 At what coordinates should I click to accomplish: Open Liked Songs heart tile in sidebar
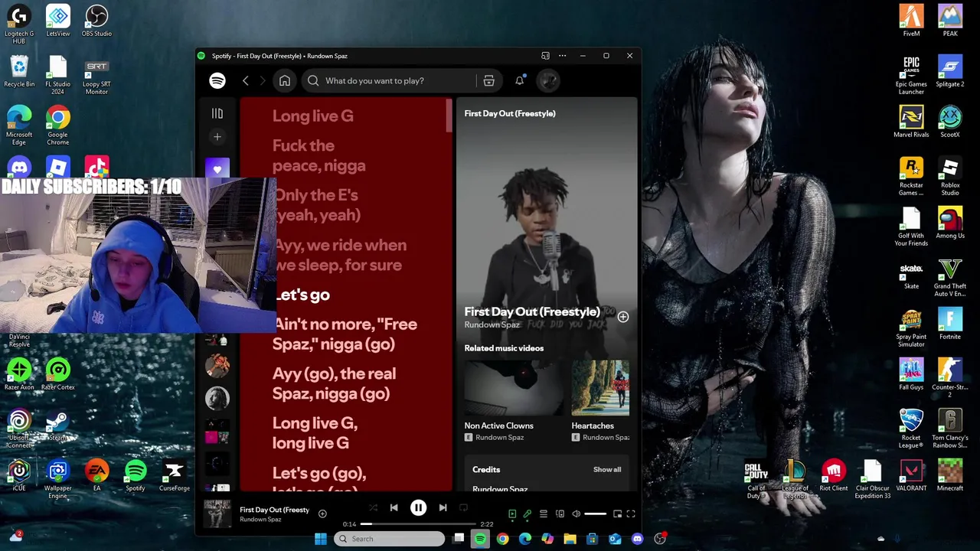coord(217,168)
